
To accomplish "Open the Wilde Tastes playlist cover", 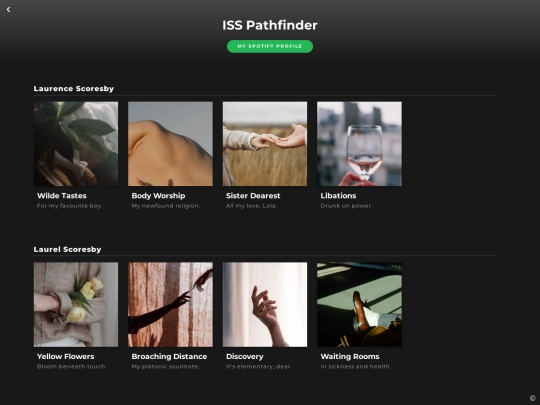I will pos(76,144).
